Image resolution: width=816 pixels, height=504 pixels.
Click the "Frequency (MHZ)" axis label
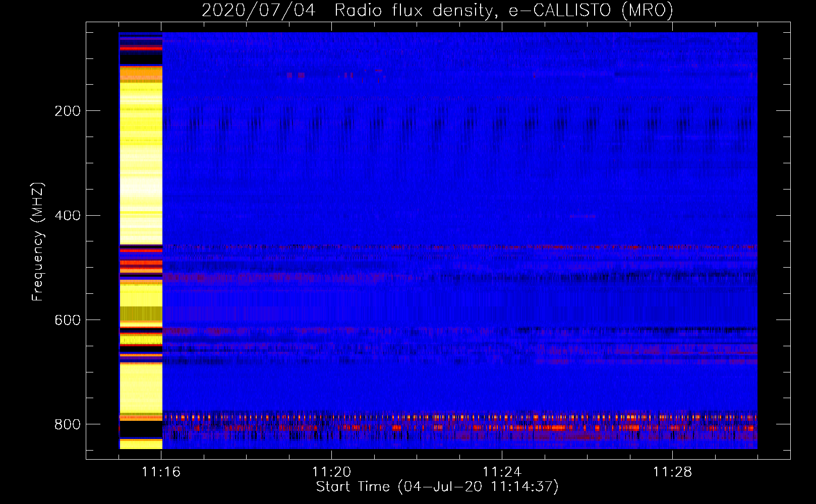(38, 241)
